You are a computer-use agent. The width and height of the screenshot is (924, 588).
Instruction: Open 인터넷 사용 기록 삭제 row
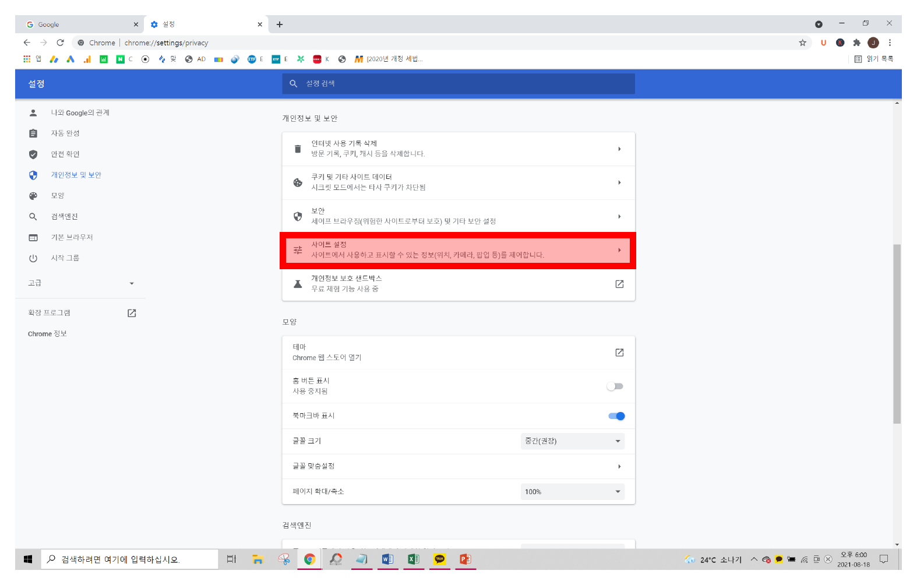pyautogui.click(x=459, y=149)
